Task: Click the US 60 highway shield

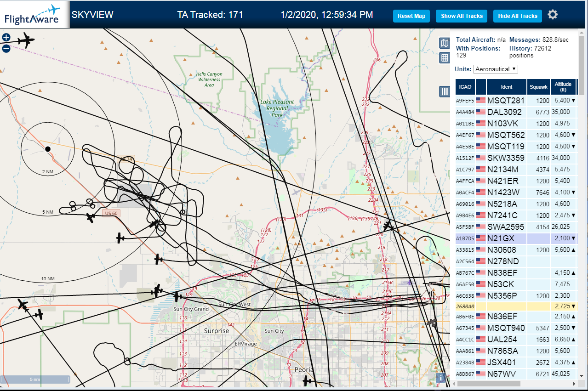Action: [111, 213]
